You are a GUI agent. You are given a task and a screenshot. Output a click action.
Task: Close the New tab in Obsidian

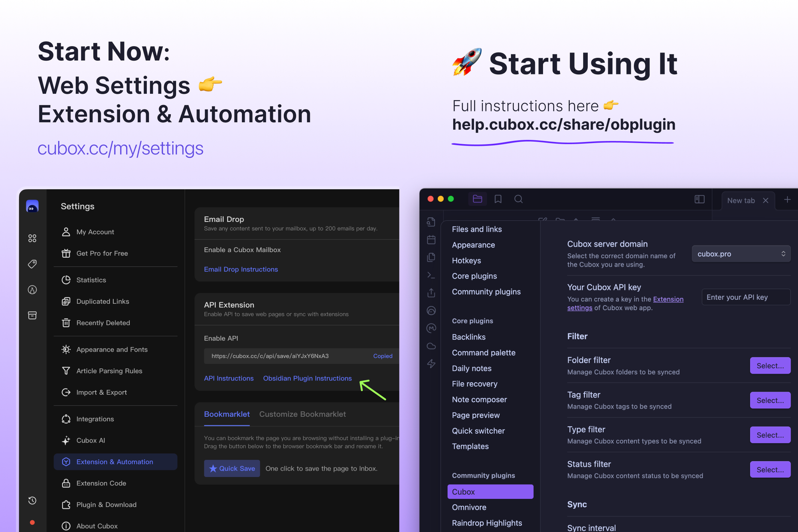pyautogui.click(x=765, y=200)
